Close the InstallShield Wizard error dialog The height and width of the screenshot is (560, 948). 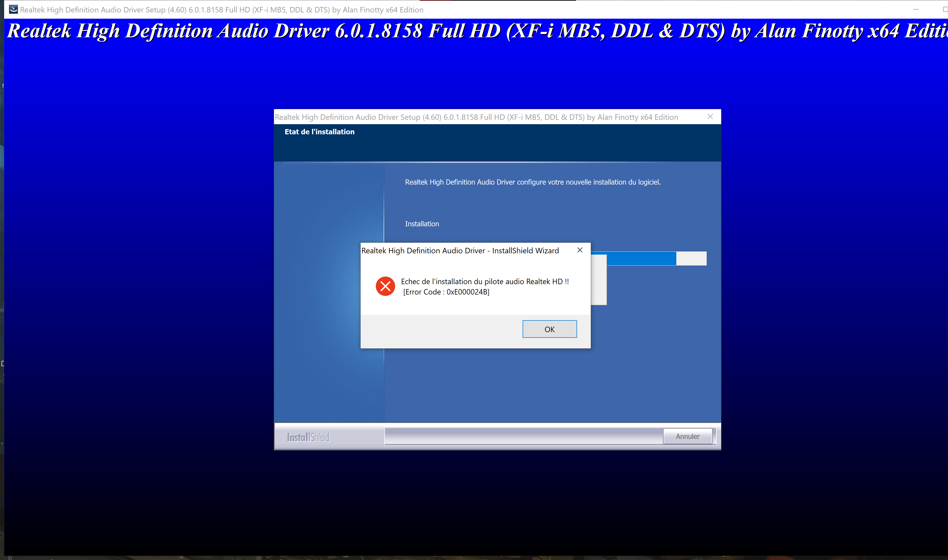[580, 250]
